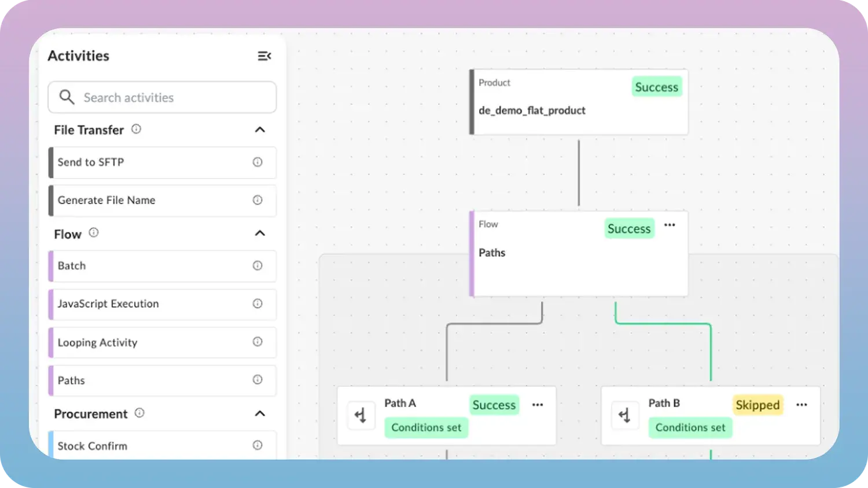Image resolution: width=868 pixels, height=488 pixels.
Task: Open the three-dot menu on Path B
Action: (x=801, y=405)
